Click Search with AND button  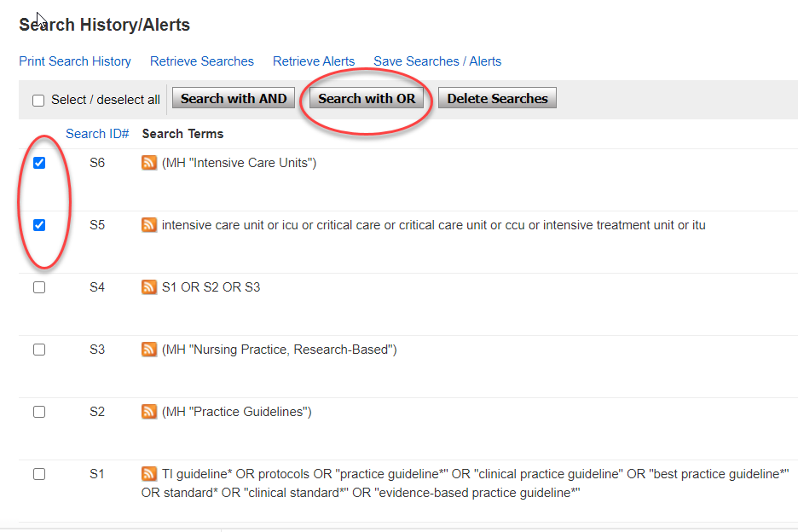[x=234, y=99]
